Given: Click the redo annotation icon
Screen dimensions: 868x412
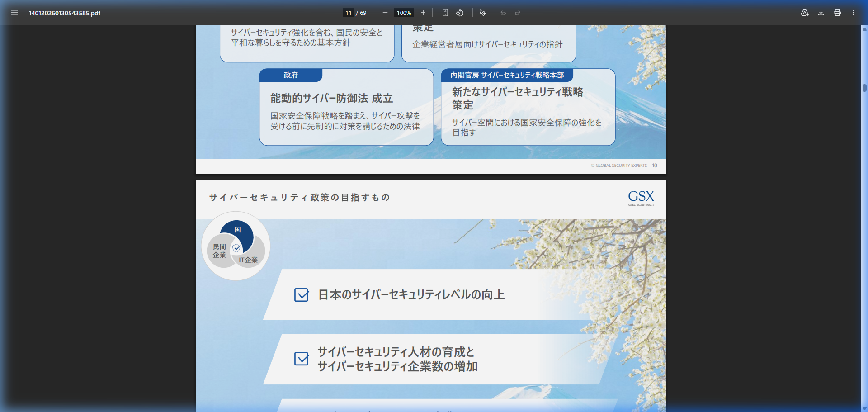Looking at the screenshot, I should click(517, 13).
